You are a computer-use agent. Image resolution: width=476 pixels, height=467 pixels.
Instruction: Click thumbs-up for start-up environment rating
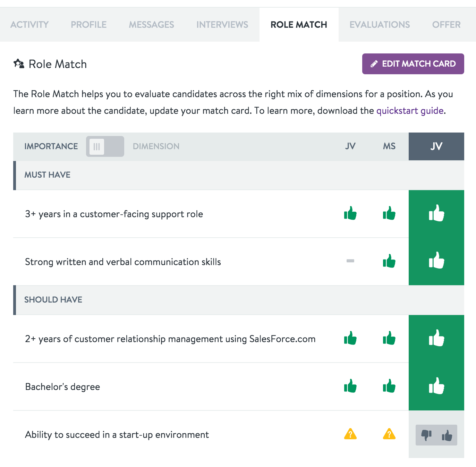tap(447, 435)
